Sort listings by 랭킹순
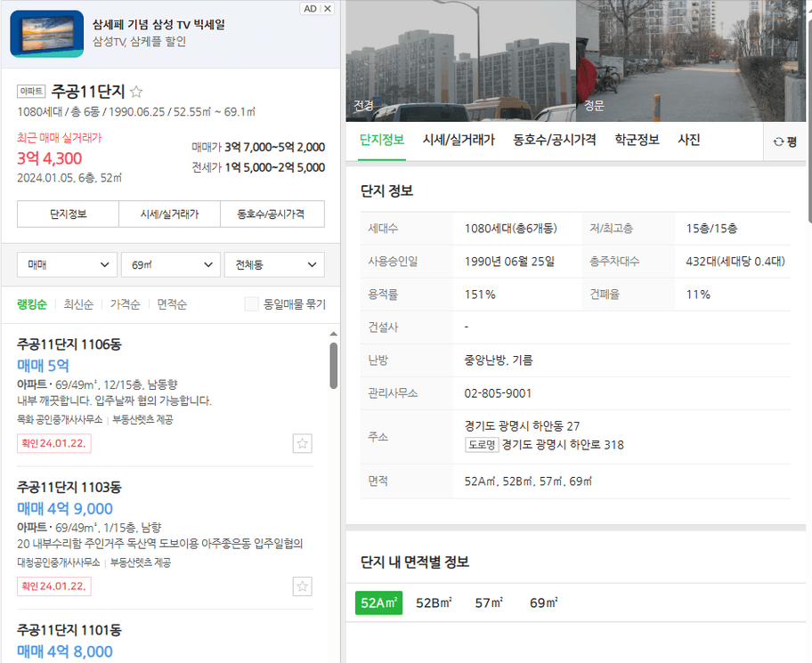This screenshot has height=663, width=812. click(32, 304)
